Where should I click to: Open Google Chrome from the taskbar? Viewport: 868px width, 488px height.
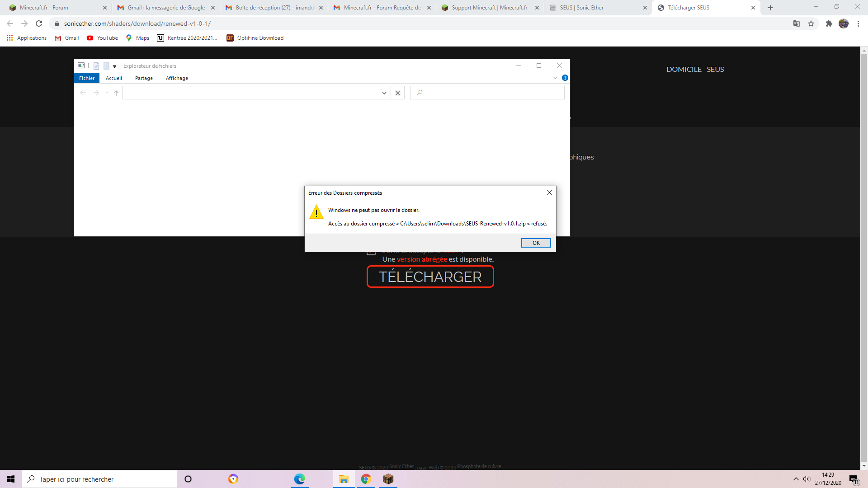(x=366, y=479)
